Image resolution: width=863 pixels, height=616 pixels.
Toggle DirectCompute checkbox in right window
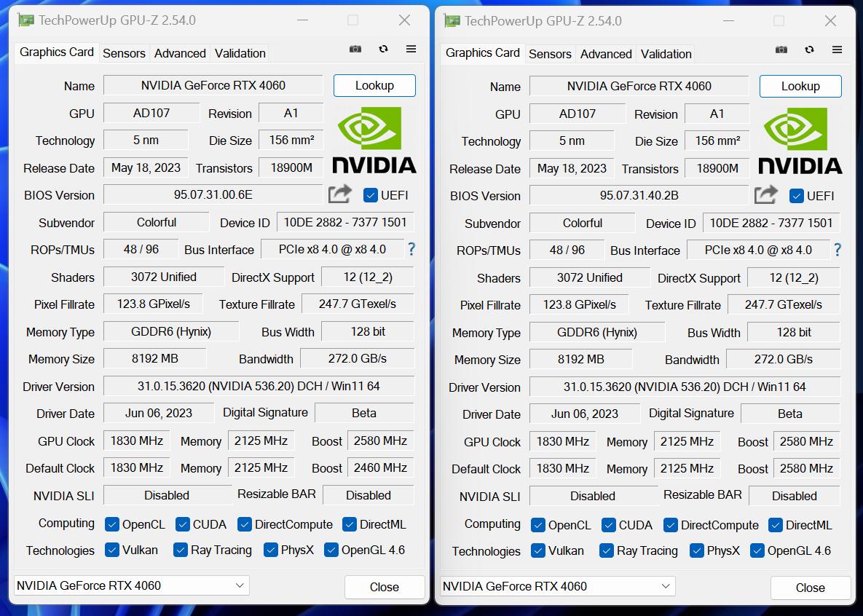pos(670,525)
